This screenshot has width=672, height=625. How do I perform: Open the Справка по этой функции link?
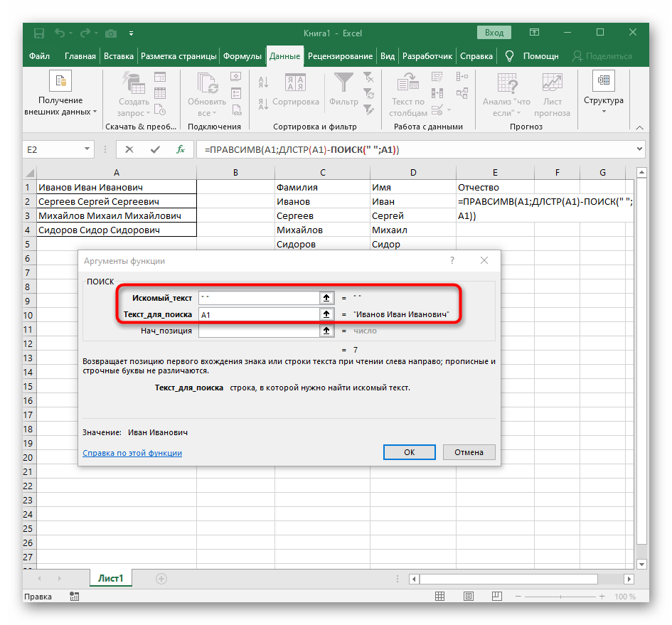[132, 453]
